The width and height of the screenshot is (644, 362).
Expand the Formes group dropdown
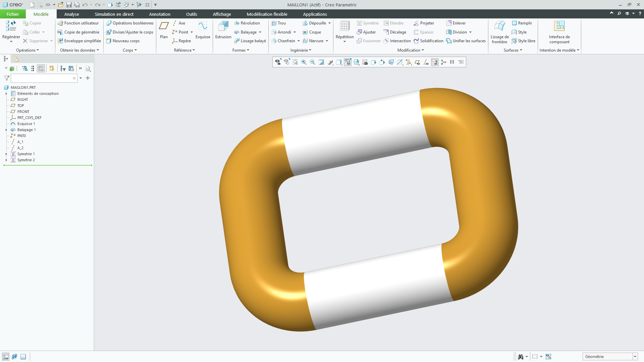[x=241, y=50]
